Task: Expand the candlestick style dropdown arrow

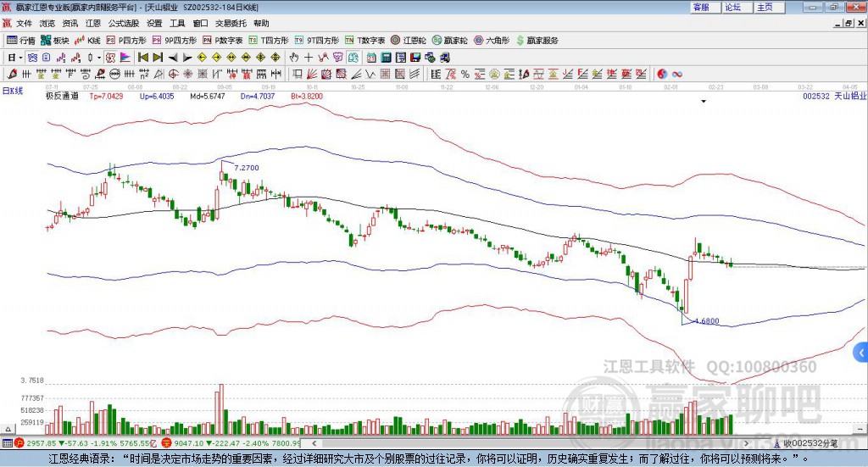Action: 99,58
